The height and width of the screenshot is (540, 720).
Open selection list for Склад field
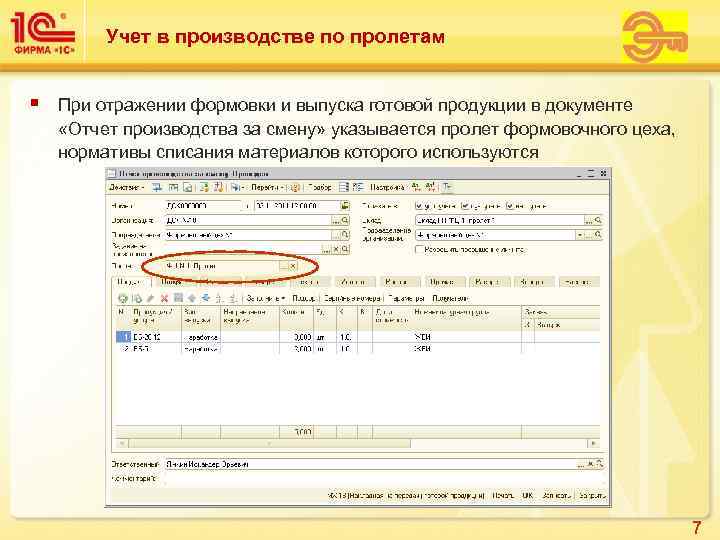coord(589,220)
